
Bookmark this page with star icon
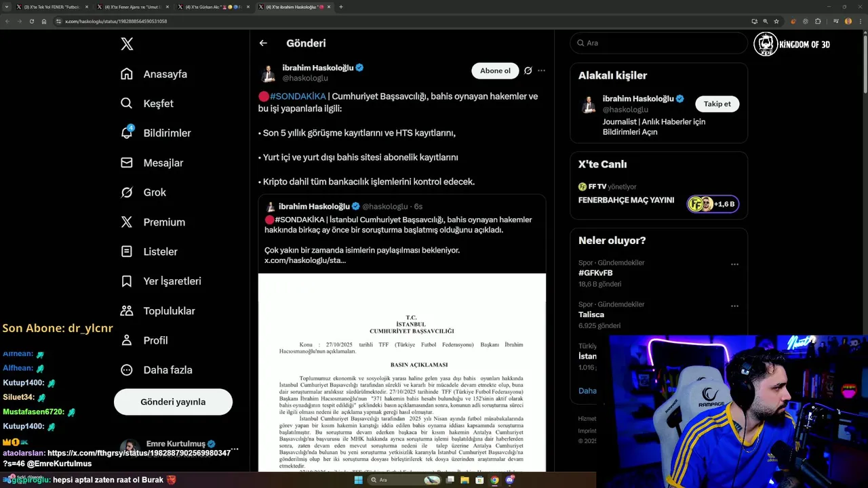click(776, 21)
